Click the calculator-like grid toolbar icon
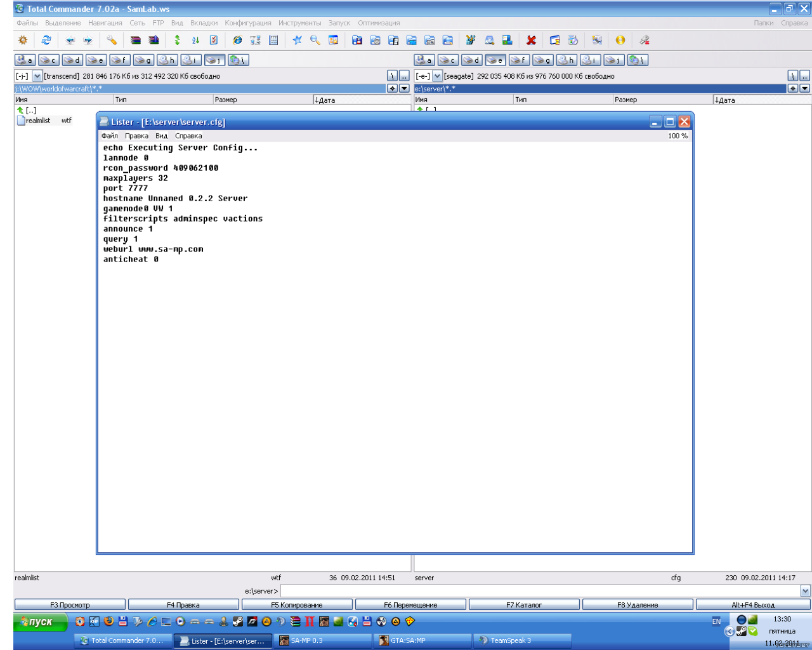Image resolution: width=812 pixels, height=650 pixels. (x=273, y=40)
